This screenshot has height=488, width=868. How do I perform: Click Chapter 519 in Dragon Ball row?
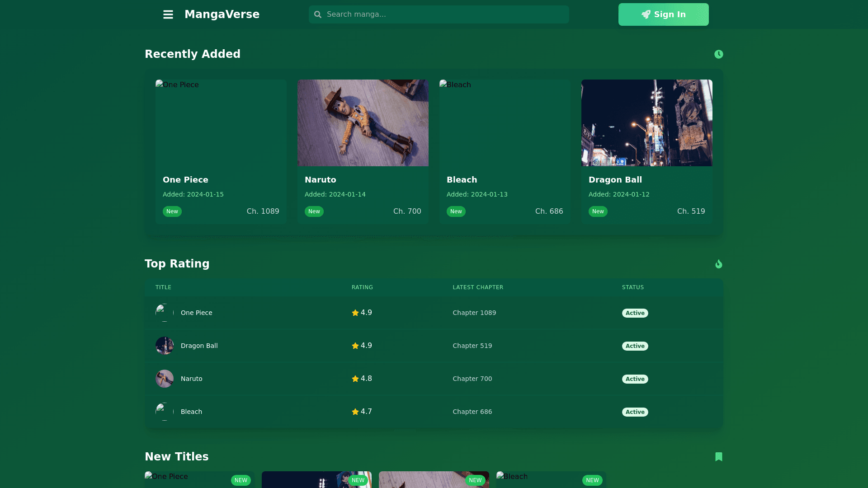point(472,346)
